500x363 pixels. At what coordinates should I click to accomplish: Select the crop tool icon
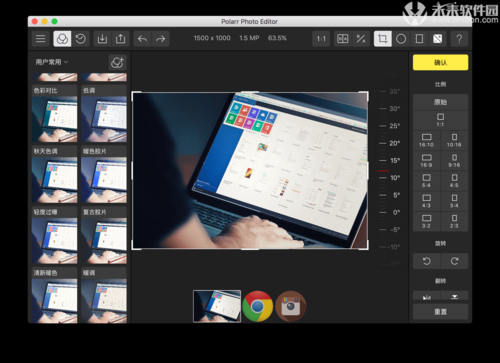coord(383,39)
